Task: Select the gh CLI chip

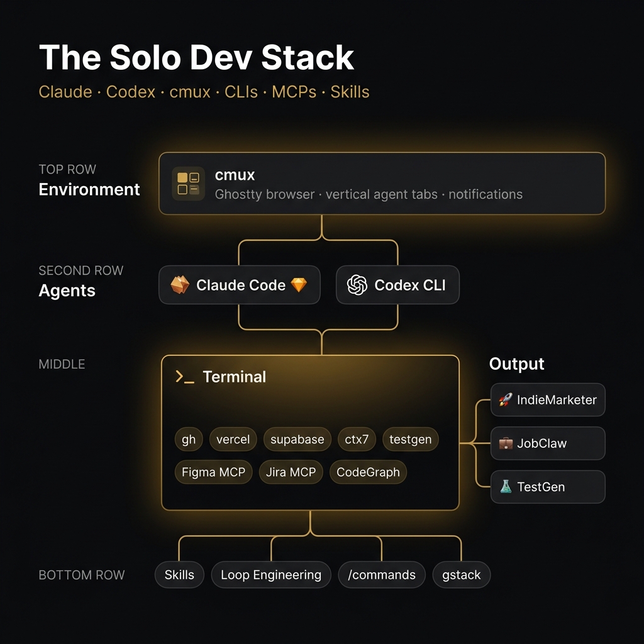Action: point(189,439)
